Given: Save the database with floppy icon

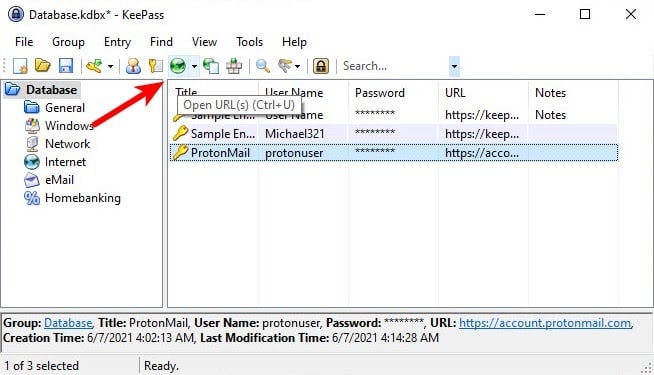Looking at the screenshot, I should 66,66.
